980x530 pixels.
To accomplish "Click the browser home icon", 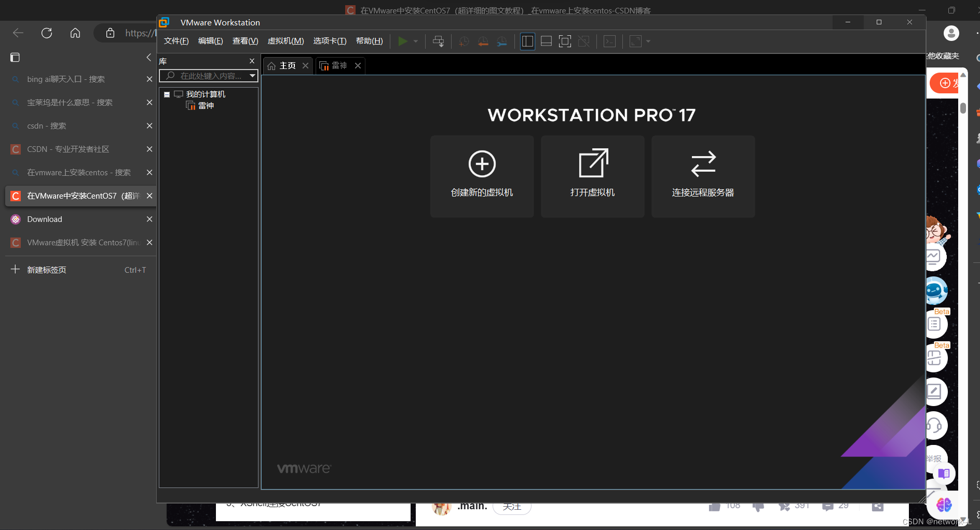I will (x=75, y=33).
